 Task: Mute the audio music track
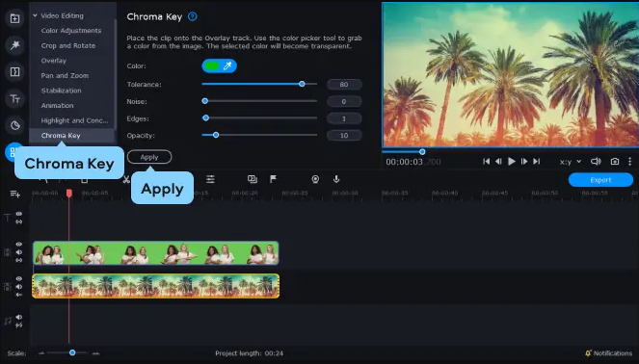click(x=18, y=317)
